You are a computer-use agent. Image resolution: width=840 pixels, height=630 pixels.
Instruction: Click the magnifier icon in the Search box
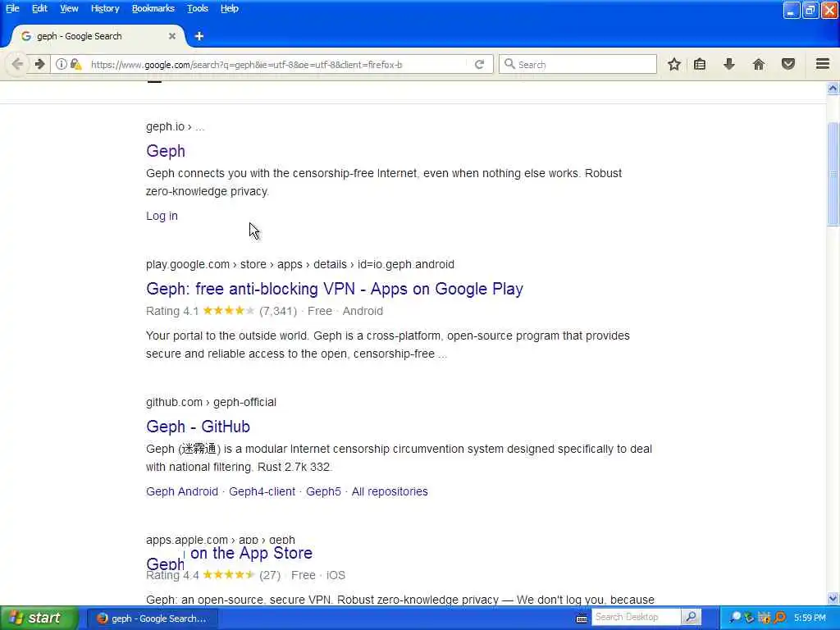click(x=509, y=64)
